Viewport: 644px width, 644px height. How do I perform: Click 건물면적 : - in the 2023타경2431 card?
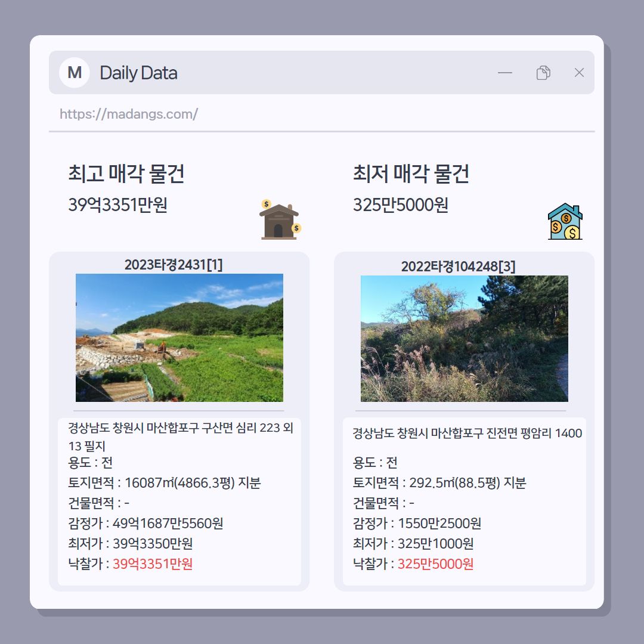pyautogui.click(x=98, y=503)
